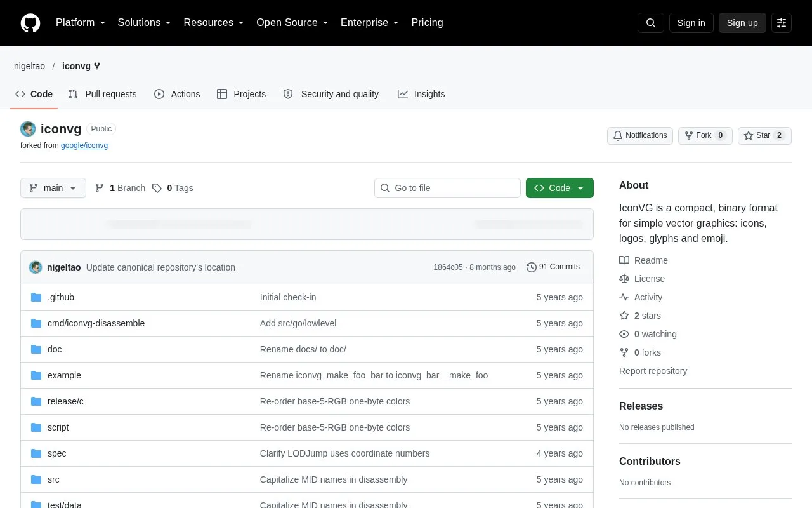Fork the iconvg repository
This screenshot has width=812, height=508.
tap(705, 135)
